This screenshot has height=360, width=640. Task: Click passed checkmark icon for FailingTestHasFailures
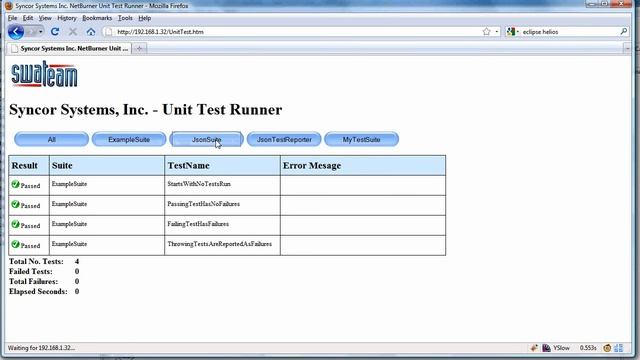(x=16, y=224)
